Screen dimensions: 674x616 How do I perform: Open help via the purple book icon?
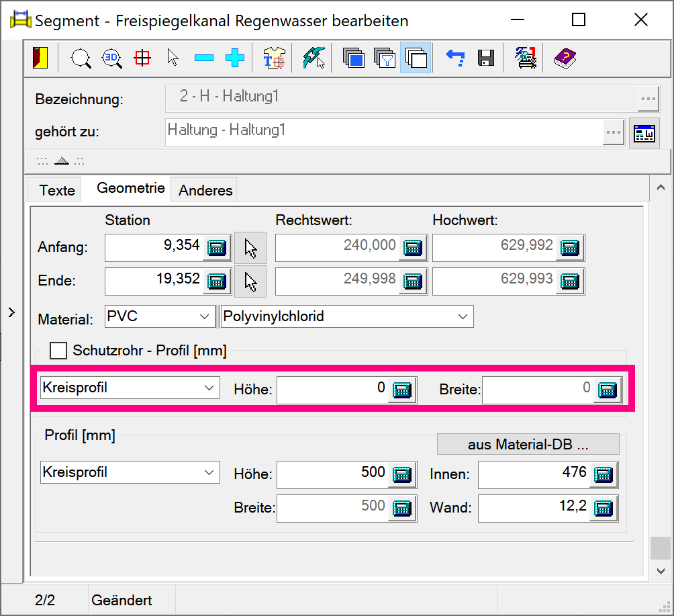click(x=565, y=58)
